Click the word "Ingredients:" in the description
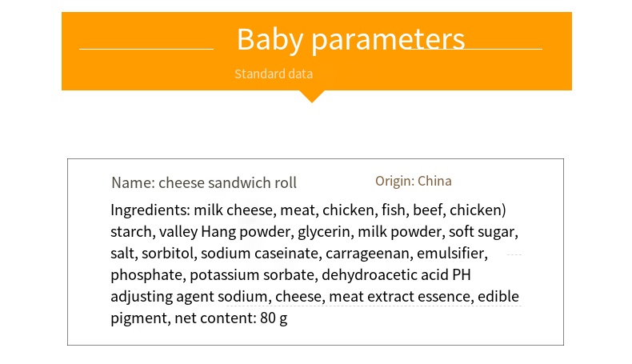 click(150, 210)
